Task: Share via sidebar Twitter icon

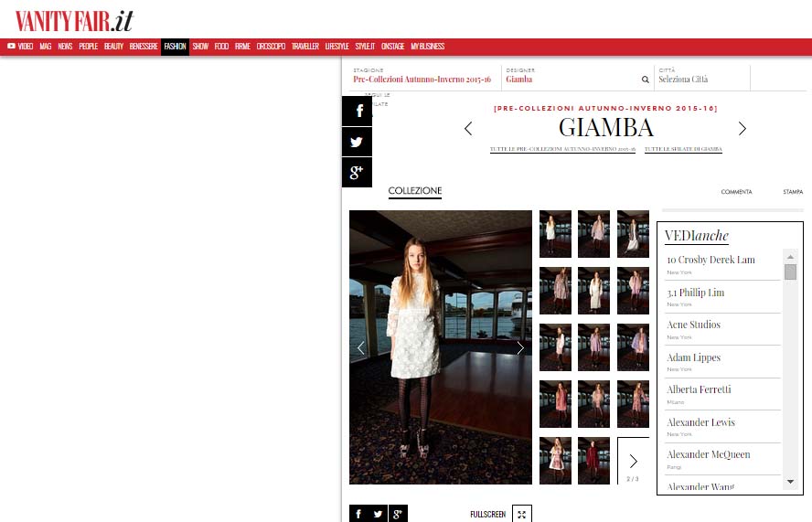Action: coord(357,142)
